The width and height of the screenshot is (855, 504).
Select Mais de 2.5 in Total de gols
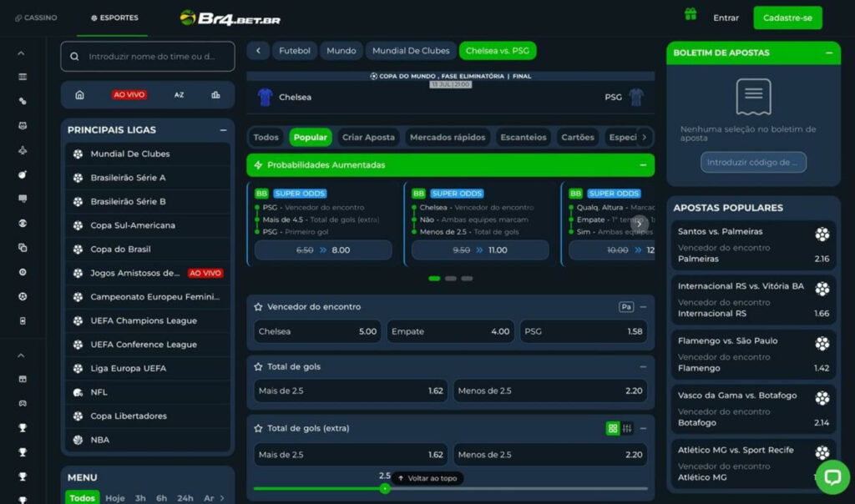(x=351, y=391)
